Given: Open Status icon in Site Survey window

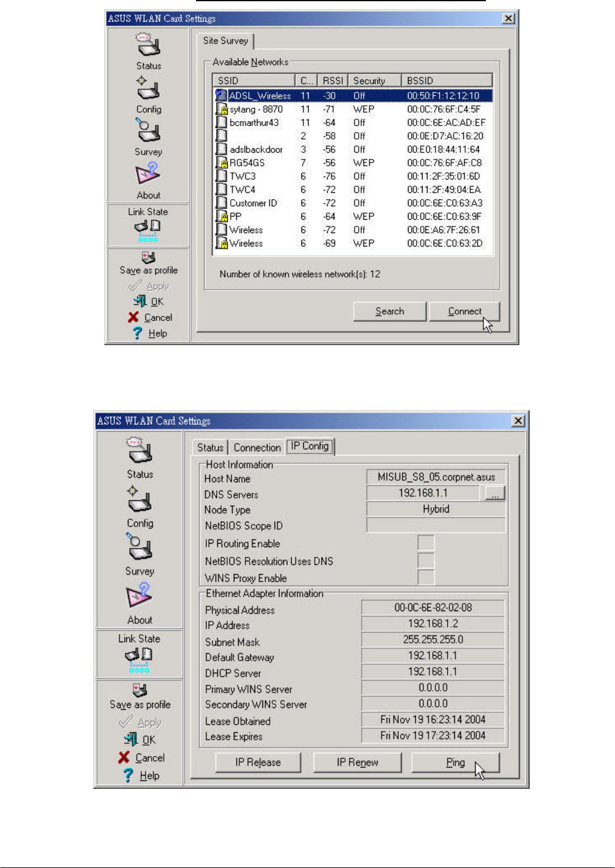Looking at the screenshot, I should [148, 44].
